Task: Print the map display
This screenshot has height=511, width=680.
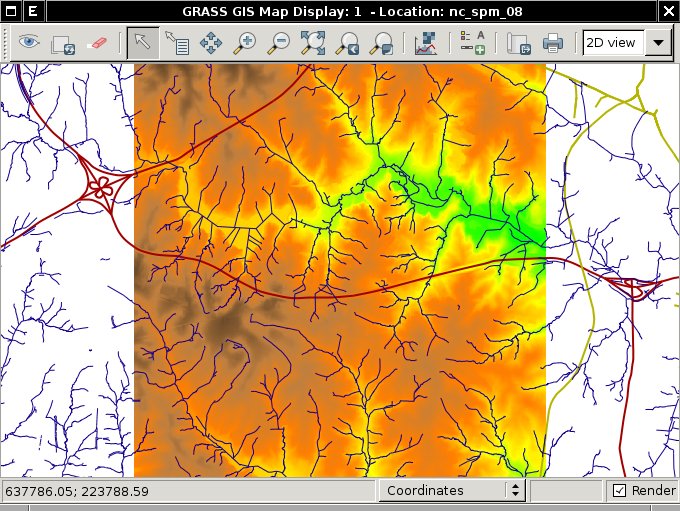Action: pos(552,43)
